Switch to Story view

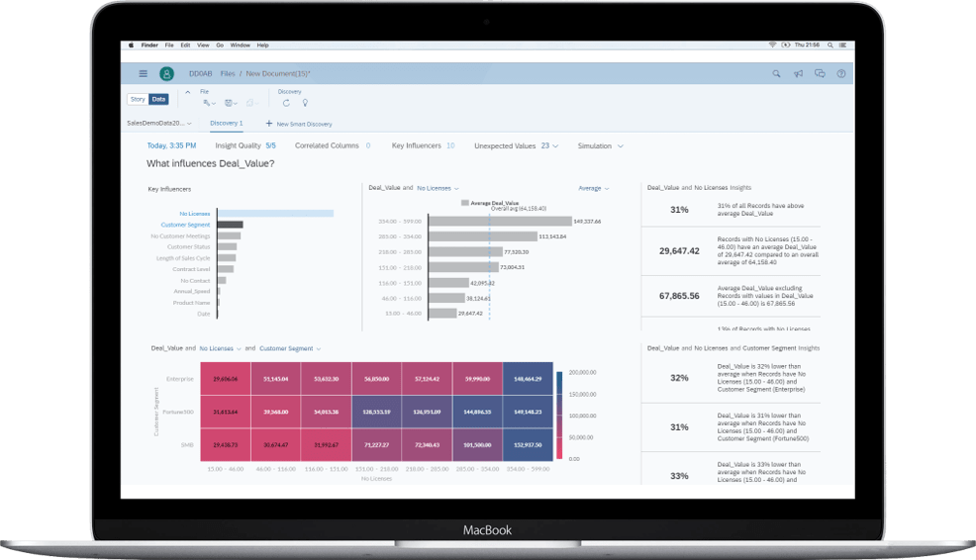click(138, 99)
